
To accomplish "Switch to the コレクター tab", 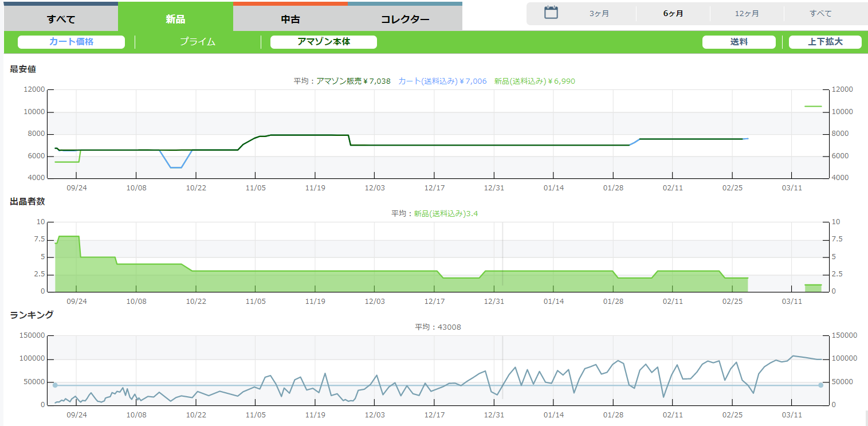I will tap(405, 19).
